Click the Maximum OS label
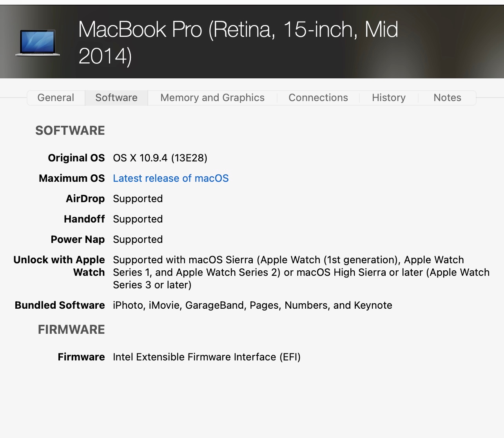Viewport: 504px width, 438px height. [72, 178]
